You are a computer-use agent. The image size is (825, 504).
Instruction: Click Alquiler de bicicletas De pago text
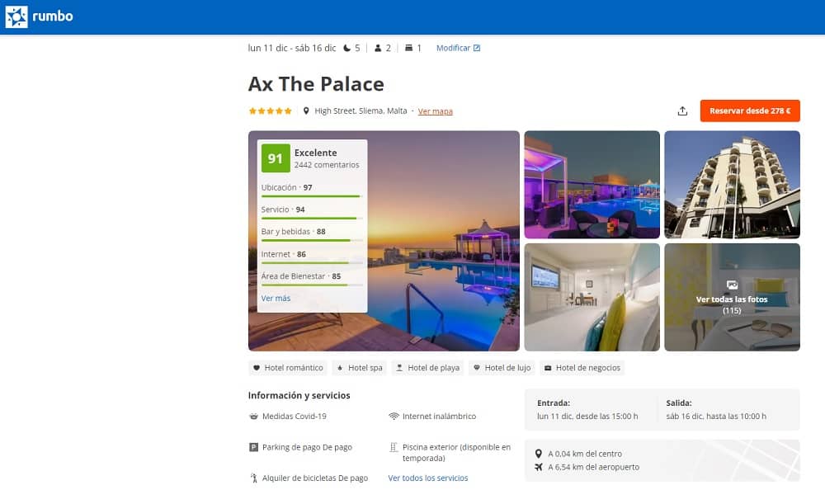[x=315, y=478]
